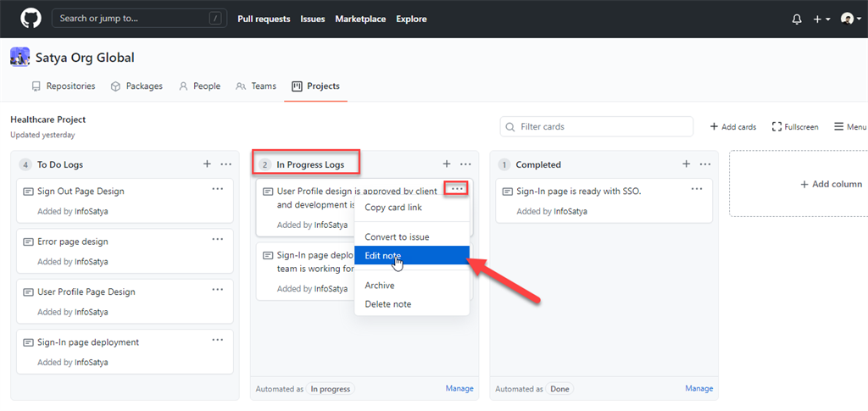The width and height of the screenshot is (868, 411).
Task: Open the notifications bell
Action: (x=797, y=19)
